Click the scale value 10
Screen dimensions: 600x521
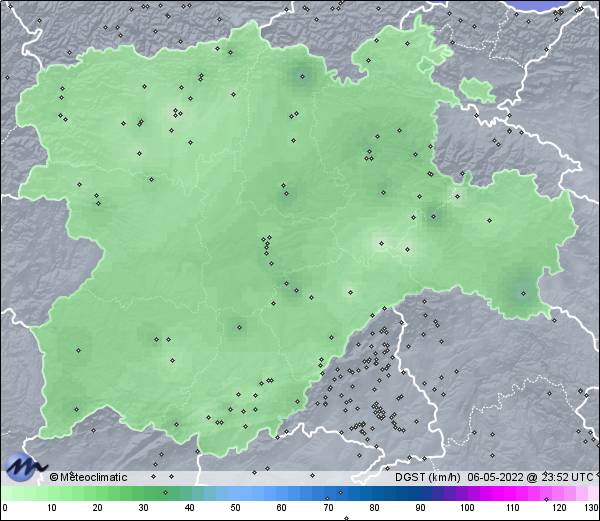click(52, 508)
